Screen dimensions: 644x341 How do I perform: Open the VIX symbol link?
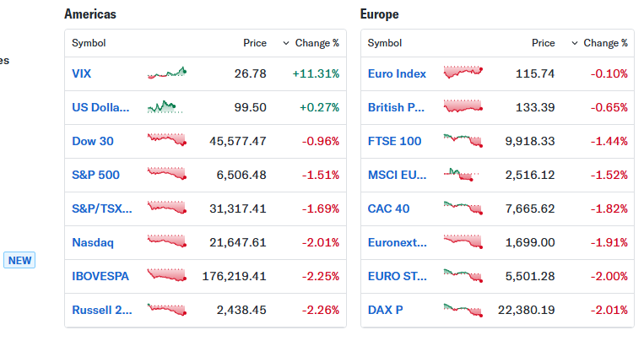click(82, 73)
